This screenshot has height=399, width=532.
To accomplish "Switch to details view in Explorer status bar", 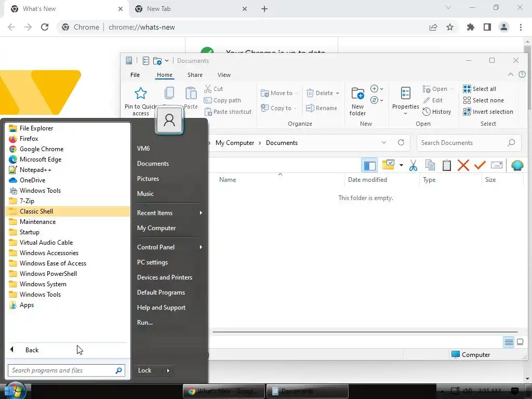I will pos(509,342).
